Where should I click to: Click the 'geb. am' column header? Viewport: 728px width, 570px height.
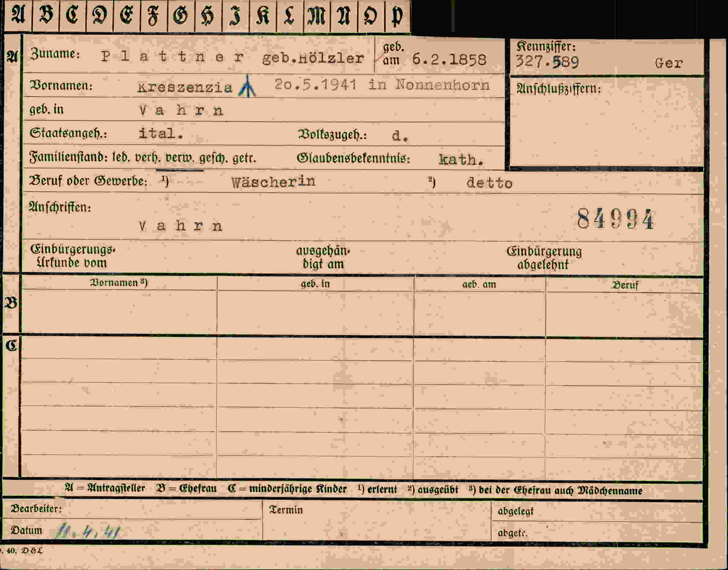(x=479, y=285)
